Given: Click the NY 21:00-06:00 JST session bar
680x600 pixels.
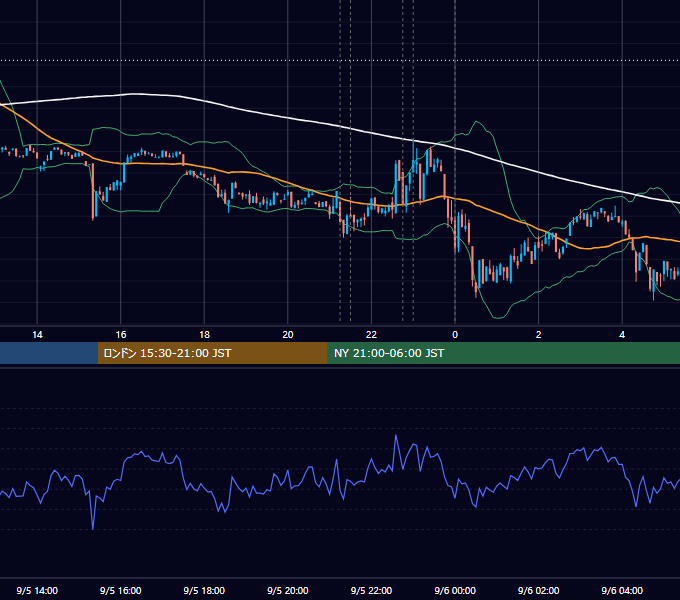Looking at the screenshot, I should coord(503,353).
